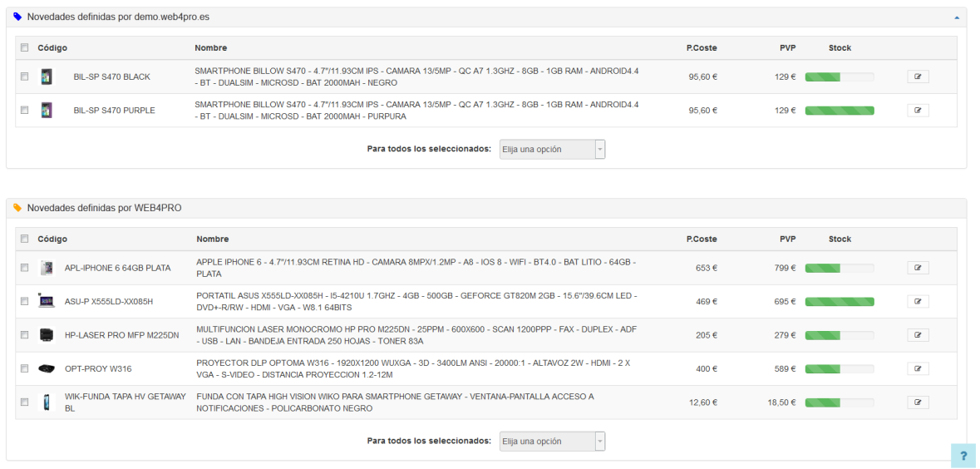
Task: Click code text BIL-SP S470 PURPLE
Action: 115,110
